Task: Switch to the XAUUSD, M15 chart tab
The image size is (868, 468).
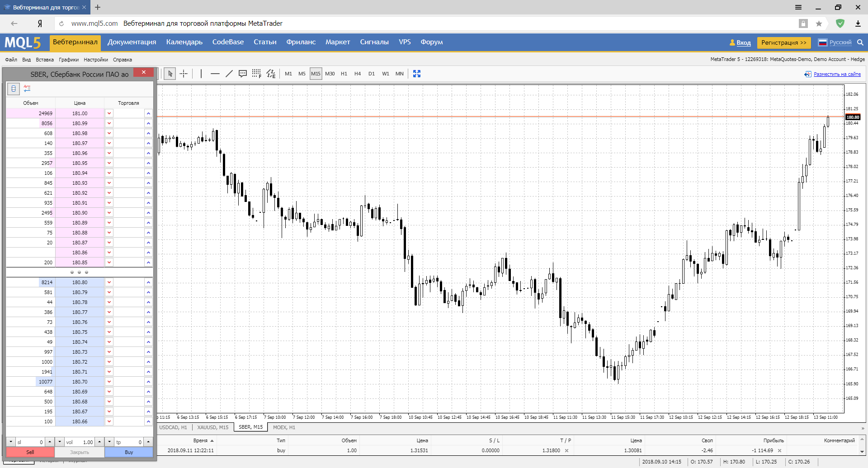Action: (213, 427)
